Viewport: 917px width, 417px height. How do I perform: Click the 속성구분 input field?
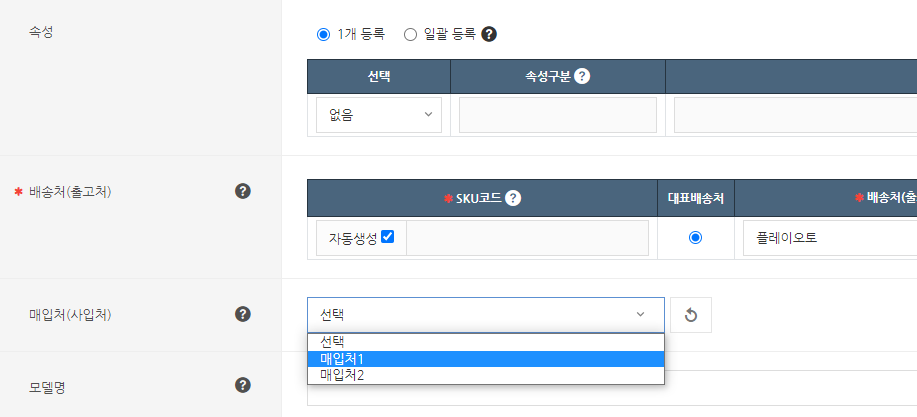558,115
